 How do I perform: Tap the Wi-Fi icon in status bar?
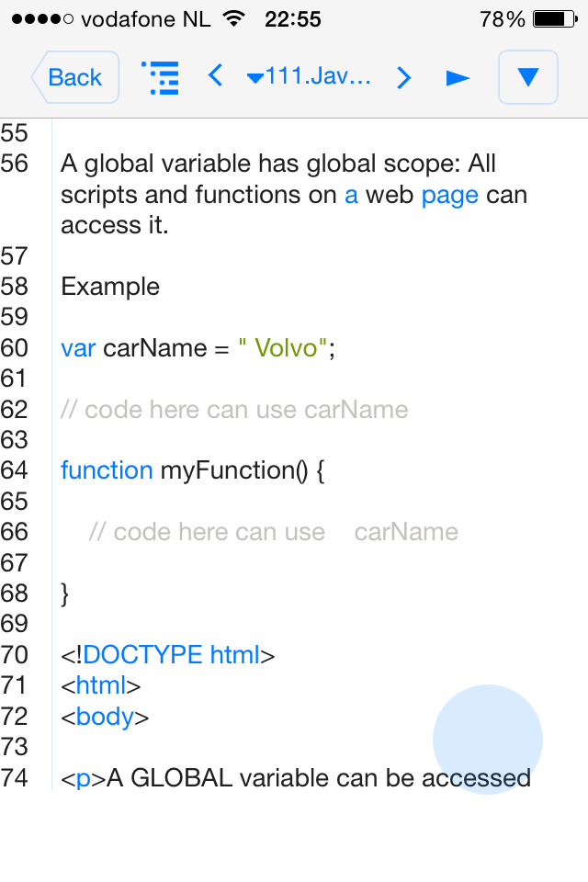[x=233, y=18]
